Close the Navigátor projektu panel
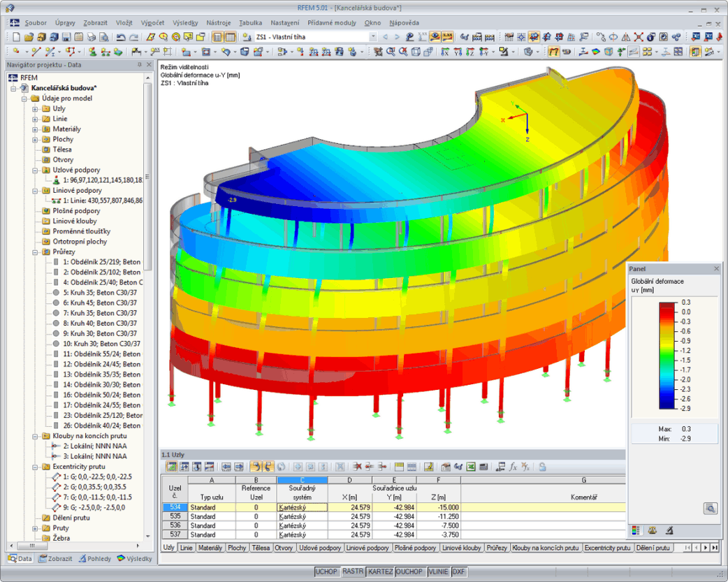Image resolution: width=728 pixels, height=582 pixels. click(149, 64)
